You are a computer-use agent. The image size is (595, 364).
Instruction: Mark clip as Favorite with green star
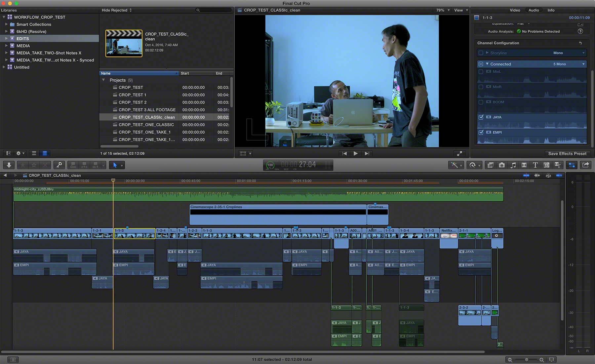pos(23,165)
